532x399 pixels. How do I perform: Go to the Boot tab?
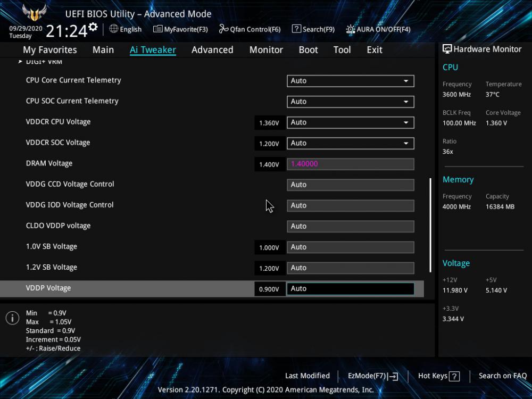tap(309, 50)
